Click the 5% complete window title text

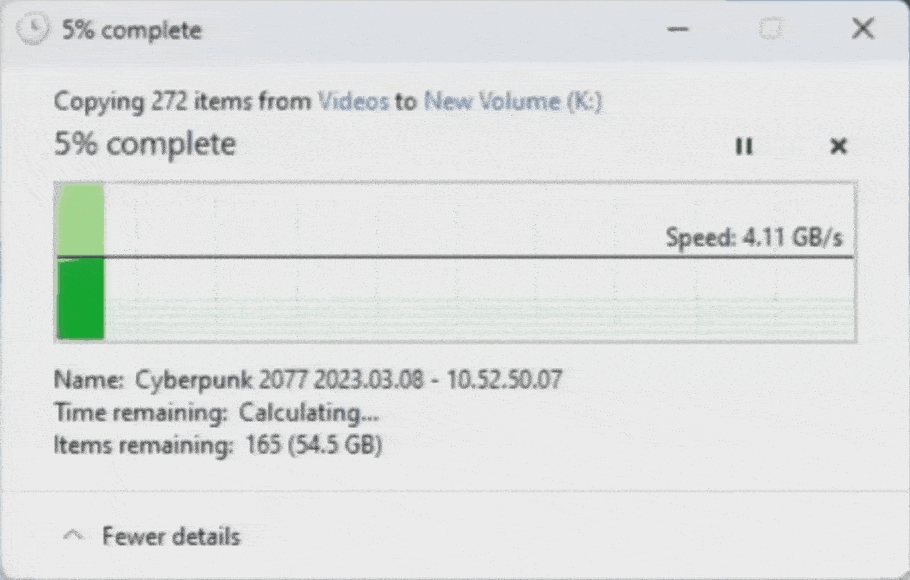coord(131,30)
